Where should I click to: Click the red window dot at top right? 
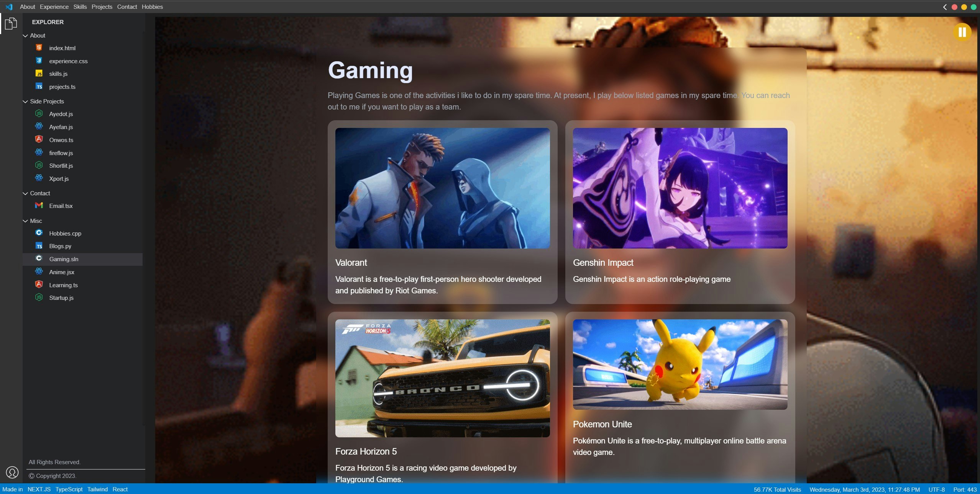coord(954,7)
